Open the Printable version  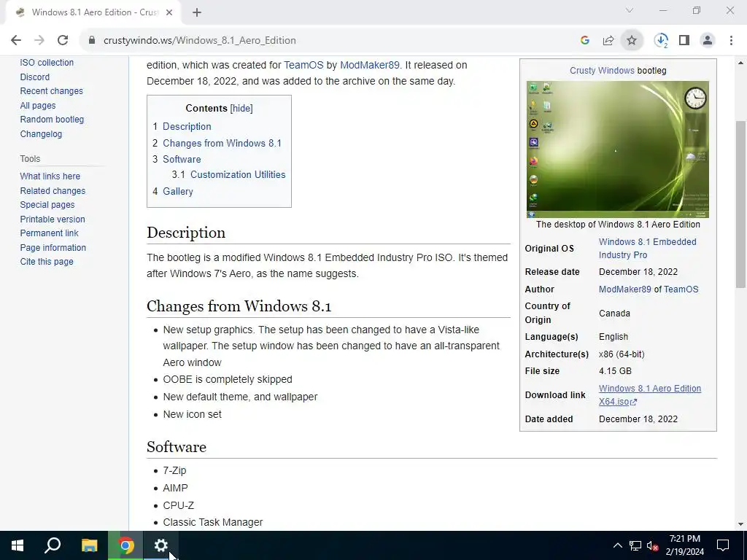pos(53,219)
